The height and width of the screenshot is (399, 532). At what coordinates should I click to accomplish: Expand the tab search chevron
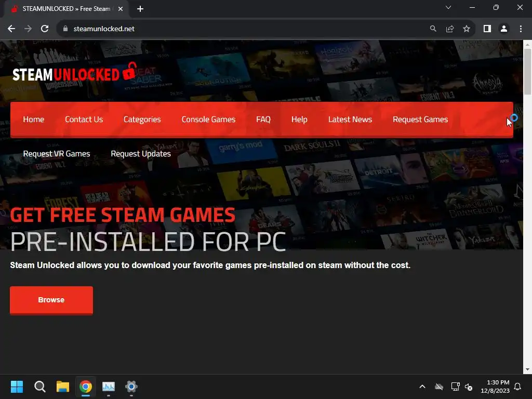click(448, 7)
